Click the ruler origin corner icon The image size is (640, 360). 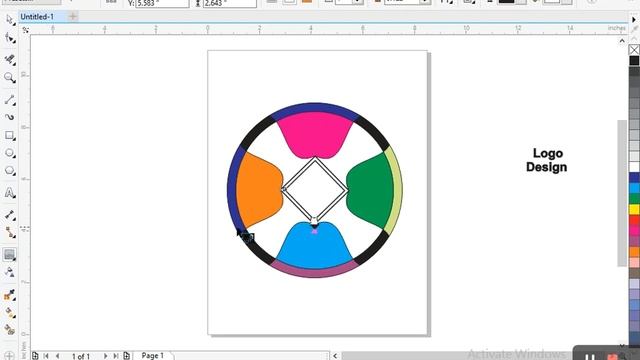pyautogui.click(x=25, y=29)
